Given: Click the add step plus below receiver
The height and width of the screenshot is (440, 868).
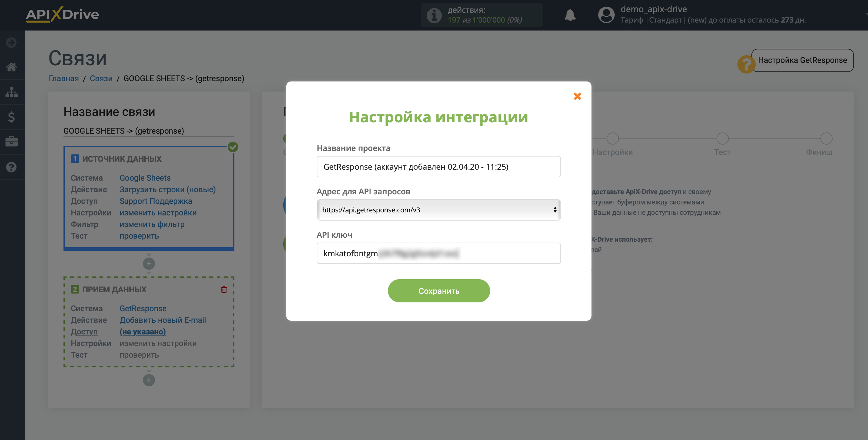Looking at the screenshot, I should pos(149,380).
